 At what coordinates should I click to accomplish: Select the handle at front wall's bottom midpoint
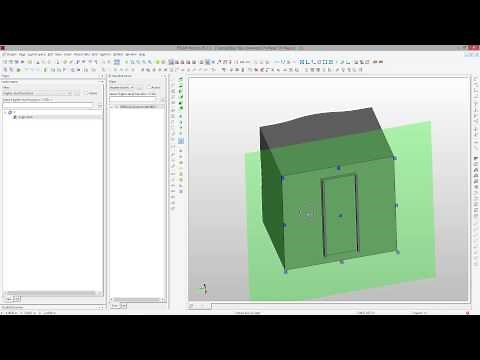coord(341,262)
